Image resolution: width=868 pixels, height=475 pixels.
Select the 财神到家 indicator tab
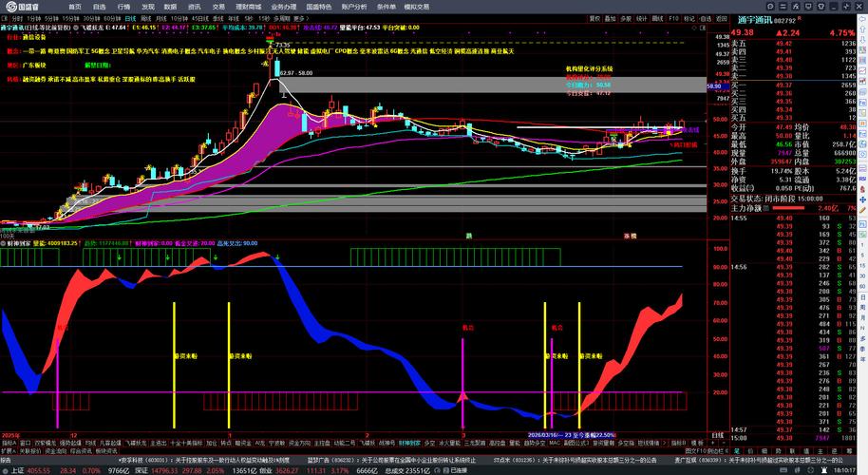pos(409,443)
